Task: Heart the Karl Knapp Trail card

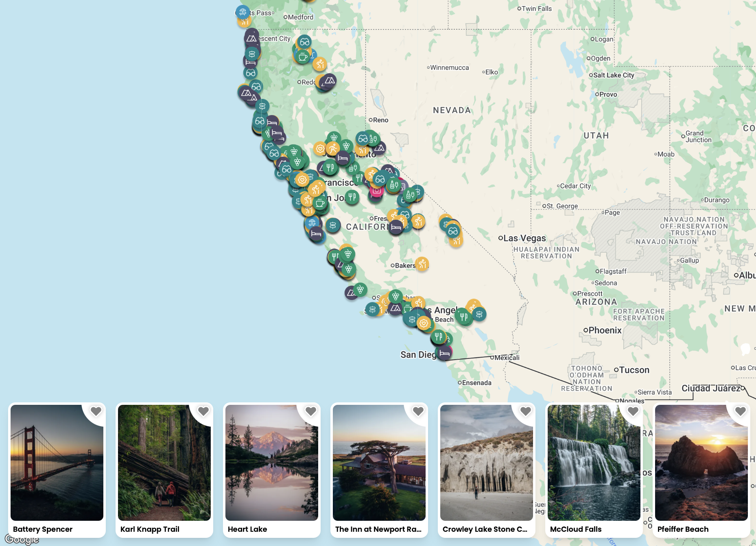Action: pos(203,411)
